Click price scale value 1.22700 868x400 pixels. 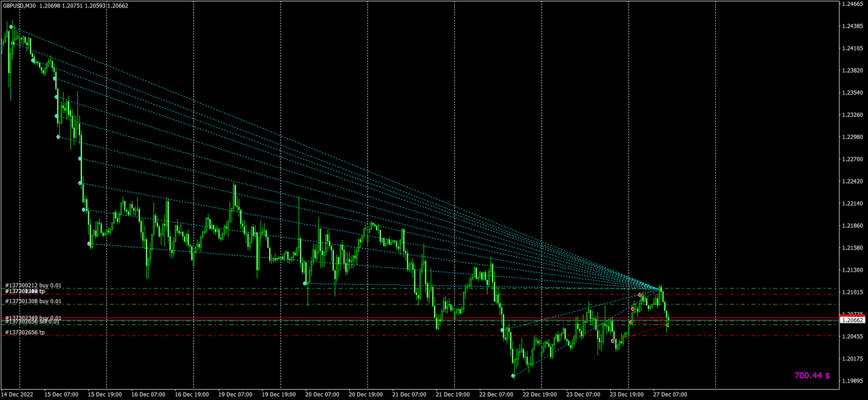pos(853,159)
